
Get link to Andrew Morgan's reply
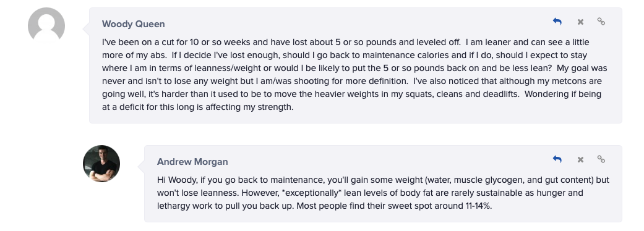click(601, 159)
